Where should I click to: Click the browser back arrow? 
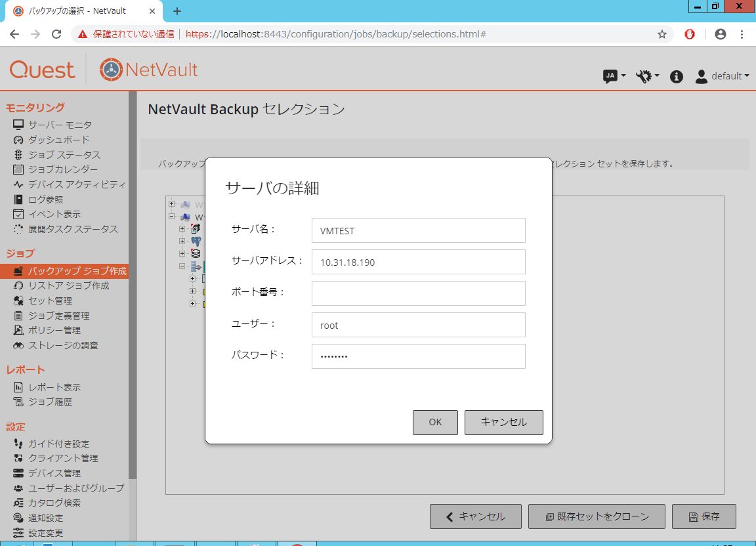coord(14,34)
